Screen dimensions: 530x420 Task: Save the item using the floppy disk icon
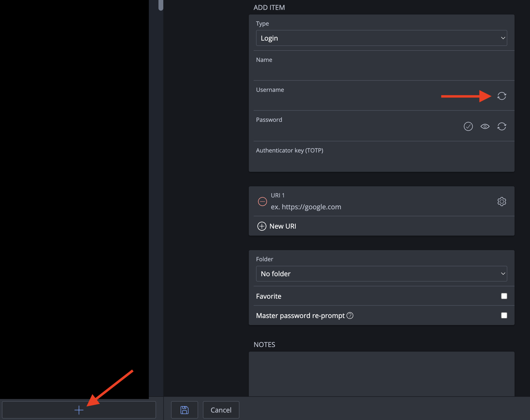(x=184, y=410)
